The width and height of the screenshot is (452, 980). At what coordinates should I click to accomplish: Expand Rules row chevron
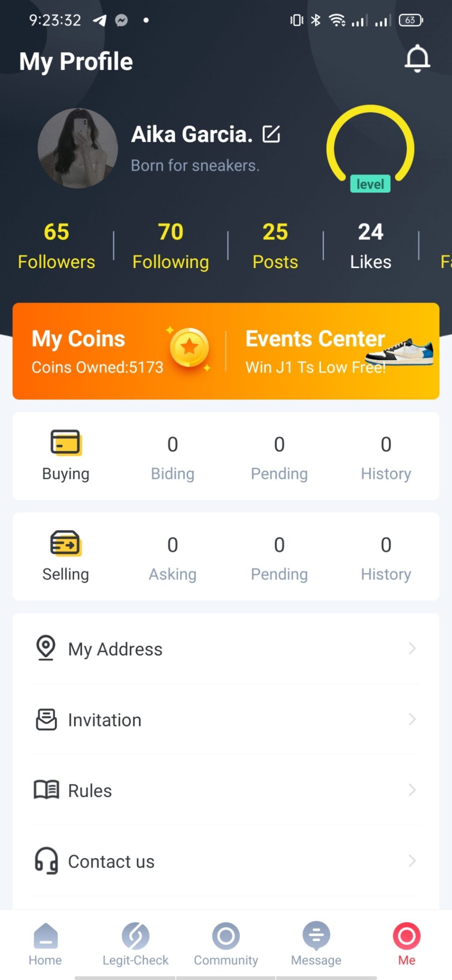(x=412, y=790)
